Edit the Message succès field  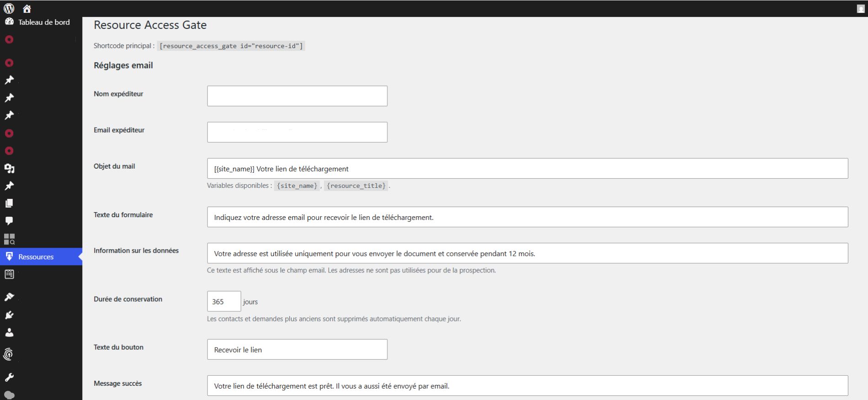click(528, 386)
